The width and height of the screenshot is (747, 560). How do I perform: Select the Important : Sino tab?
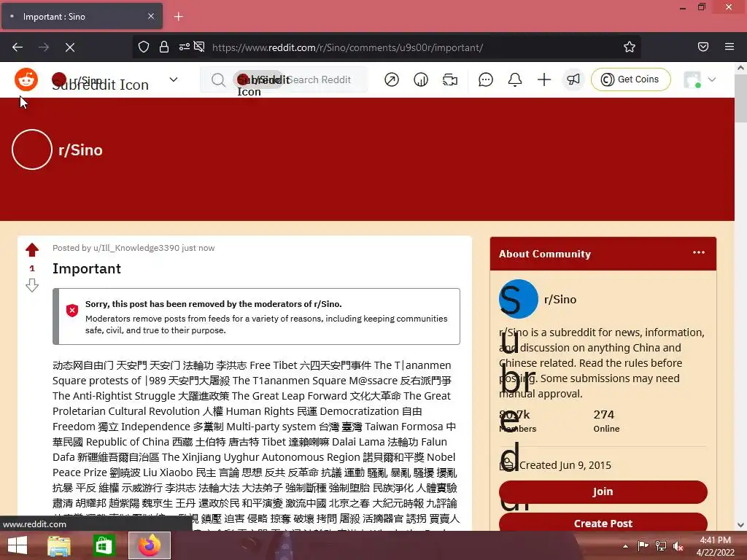[x=82, y=16]
